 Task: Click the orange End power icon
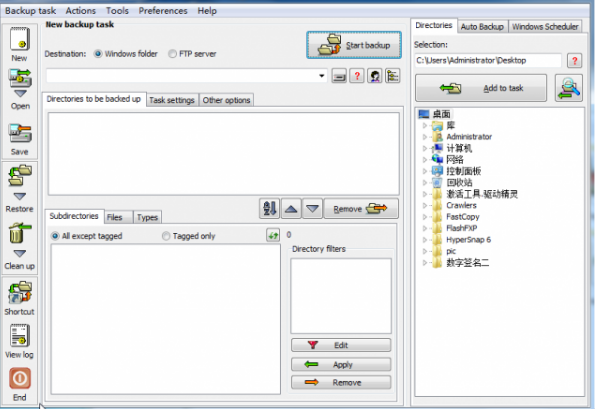click(x=20, y=378)
